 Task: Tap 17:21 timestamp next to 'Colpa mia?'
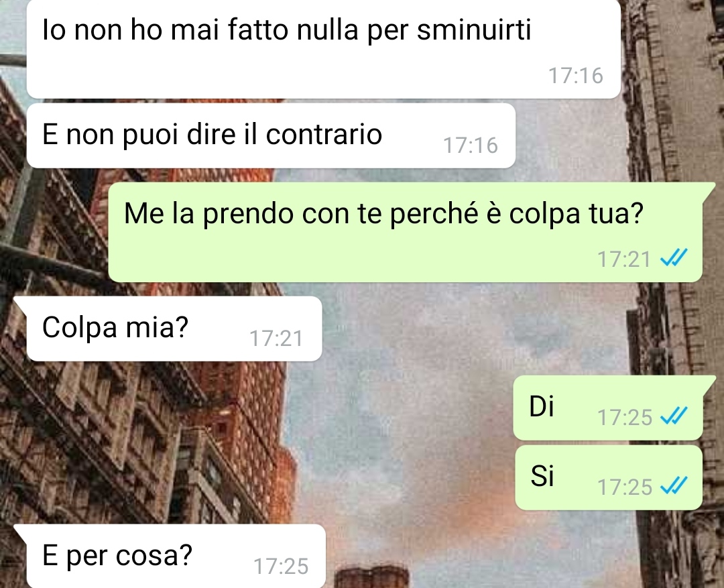(276, 339)
